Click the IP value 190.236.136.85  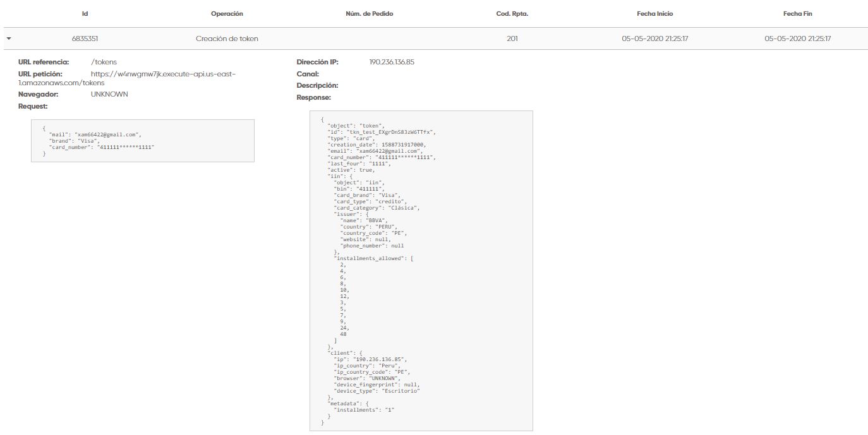(x=392, y=63)
